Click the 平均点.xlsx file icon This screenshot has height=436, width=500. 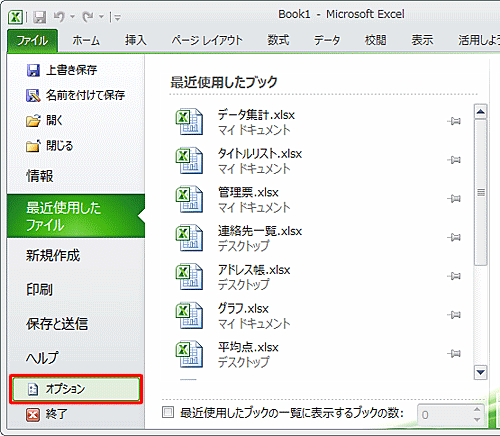click(x=189, y=354)
